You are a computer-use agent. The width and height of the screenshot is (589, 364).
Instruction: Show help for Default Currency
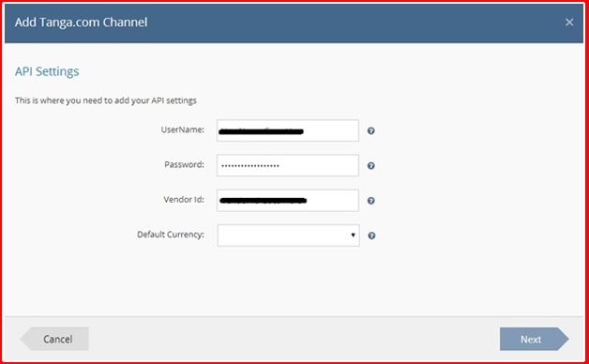371,235
